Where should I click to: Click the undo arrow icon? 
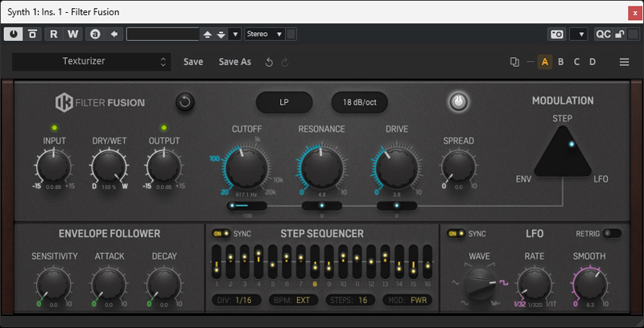coord(269,63)
